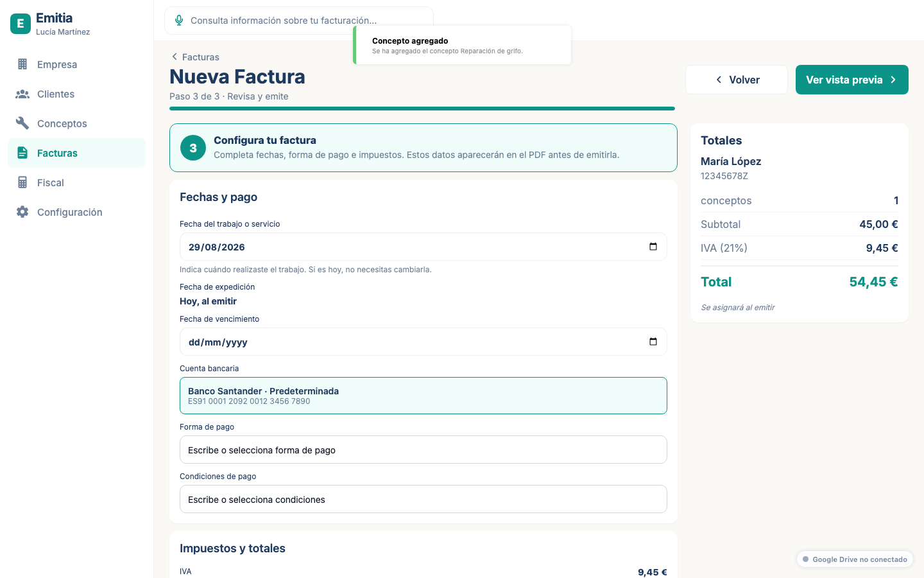The image size is (924, 578).
Task: Click the Total amount 54,45 €
Action: click(x=873, y=282)
